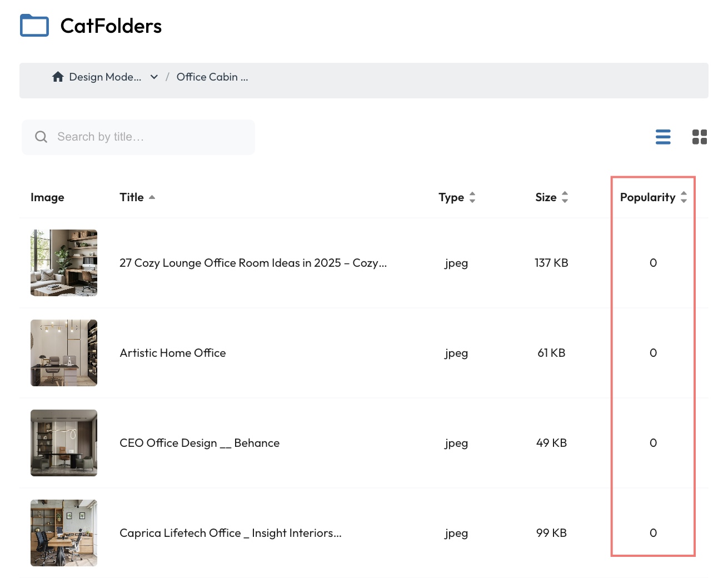The width and height of the screenshot is (728, 578).
Task: Select the 27 Cozy Lounge Office title
Action: pyautogui.click(x=253, y=263)
